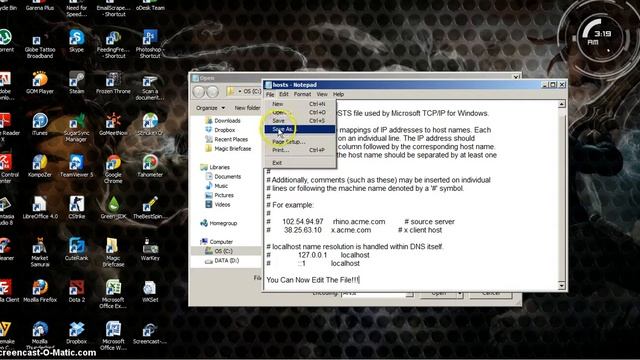Launch Photoshop Shortcut desktop icon
The width and height of the screenshot is (640, 360).
(149, 43)
